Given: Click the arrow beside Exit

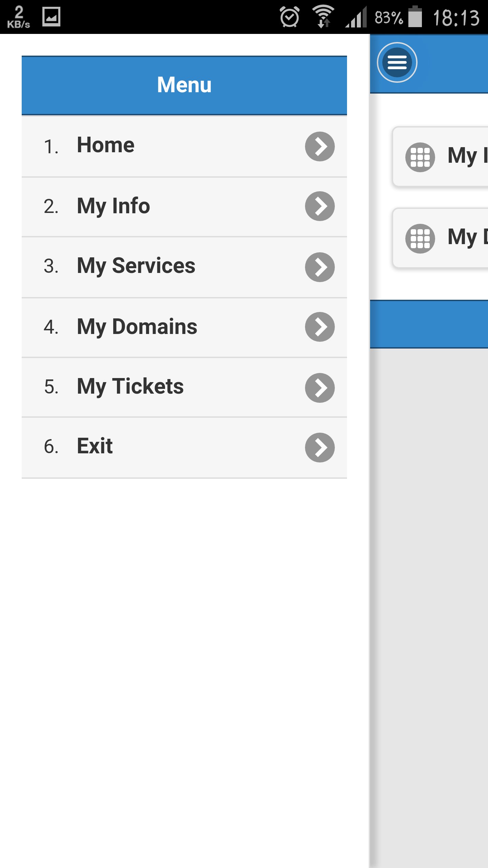Looking at the screenshot, I should 320,448.
